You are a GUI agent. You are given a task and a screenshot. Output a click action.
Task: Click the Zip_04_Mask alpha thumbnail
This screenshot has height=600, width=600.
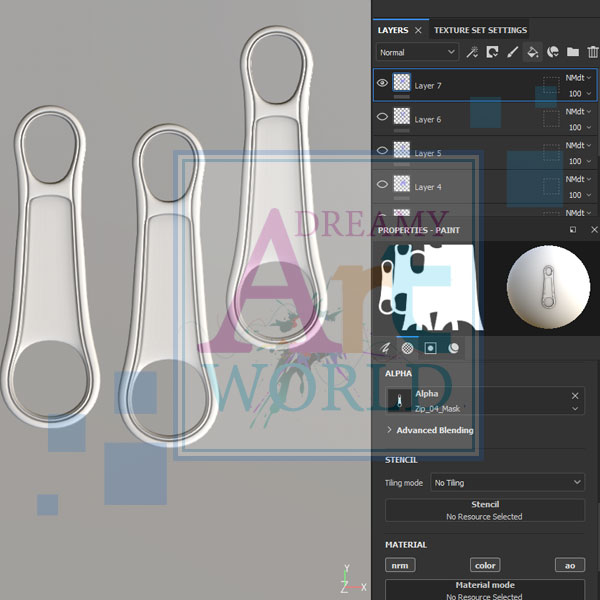[399, 401]
